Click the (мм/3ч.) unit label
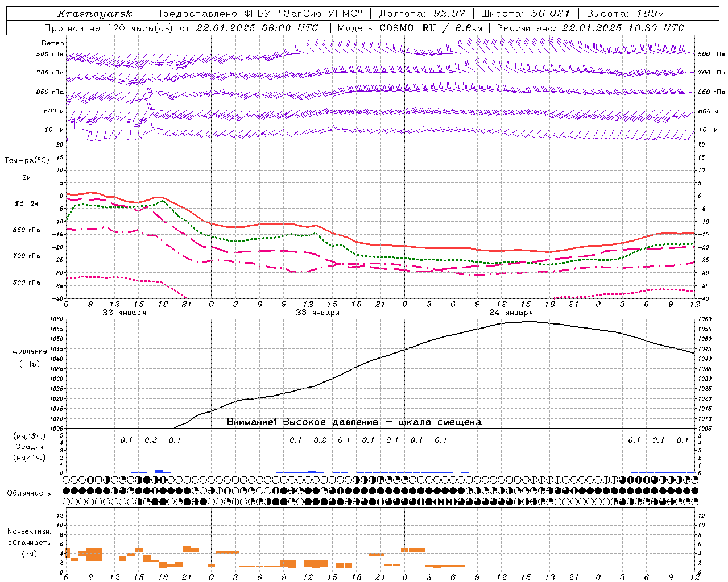The height and width of the screenshot is (582, 728). tap(30, 436)
